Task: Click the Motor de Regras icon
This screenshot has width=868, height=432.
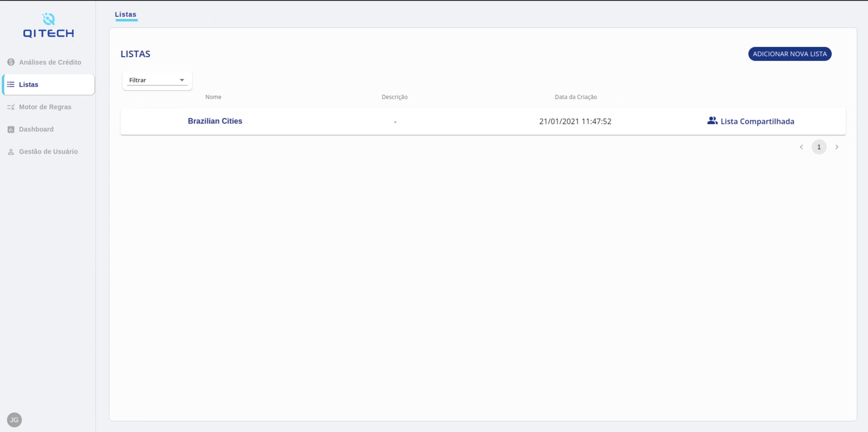Action: 11,107
